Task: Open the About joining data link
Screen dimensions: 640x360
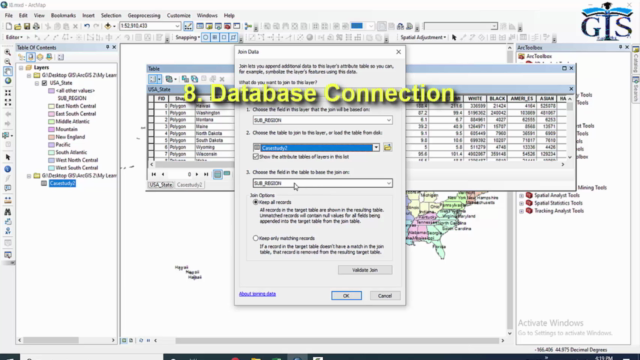Action: coord(258,294)
